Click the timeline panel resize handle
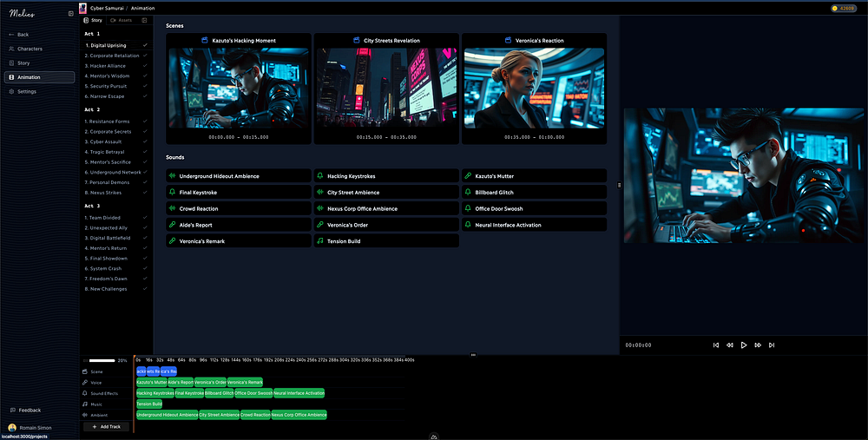Image resolution: width=868 pixels, height=440 pixels. (x=473, y=355)
